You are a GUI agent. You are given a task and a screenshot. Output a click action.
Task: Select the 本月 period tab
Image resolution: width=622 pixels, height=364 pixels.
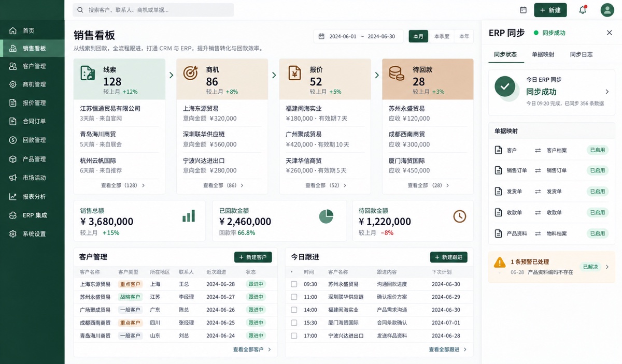click(x=418, y=36)
